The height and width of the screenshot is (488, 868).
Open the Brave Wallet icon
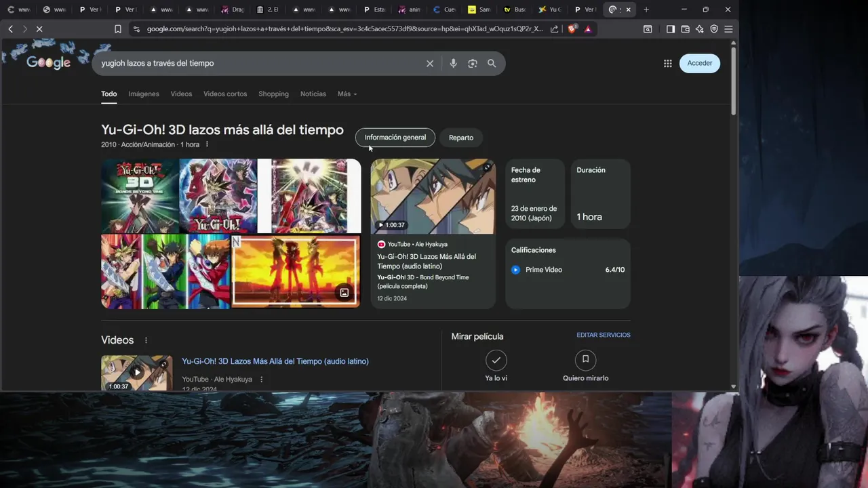click(685, 29)
